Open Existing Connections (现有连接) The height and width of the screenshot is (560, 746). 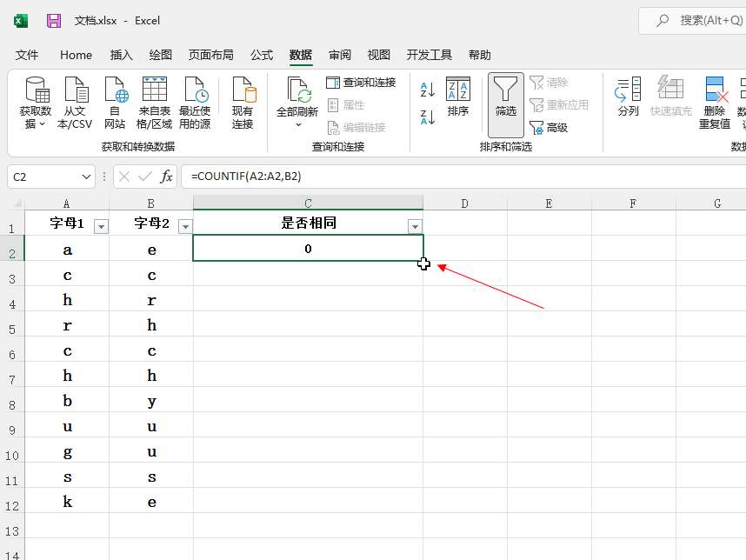coord(243,103)
